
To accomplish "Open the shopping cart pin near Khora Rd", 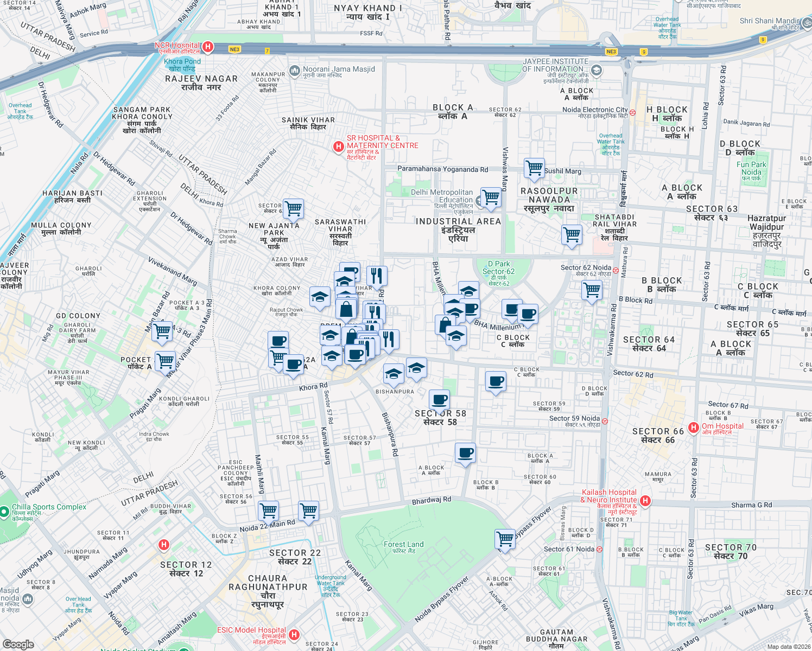I will [278, 357].
